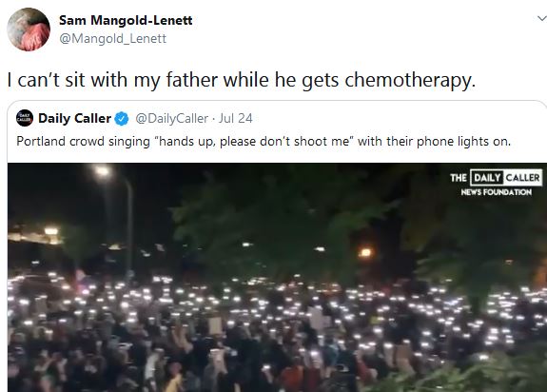Select the tweet text about chemotherapy
Screen dimensions: 547x392
242,80
